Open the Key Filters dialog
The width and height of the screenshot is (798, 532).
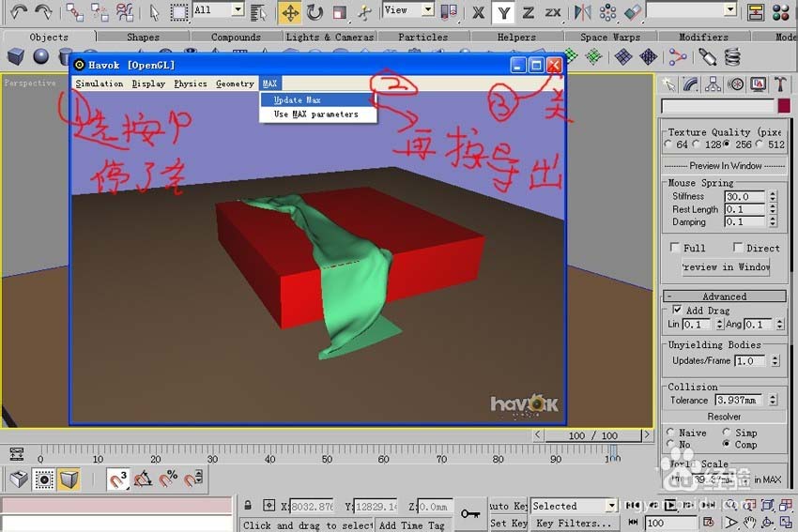pyautogui.click(x=575, y=523)
